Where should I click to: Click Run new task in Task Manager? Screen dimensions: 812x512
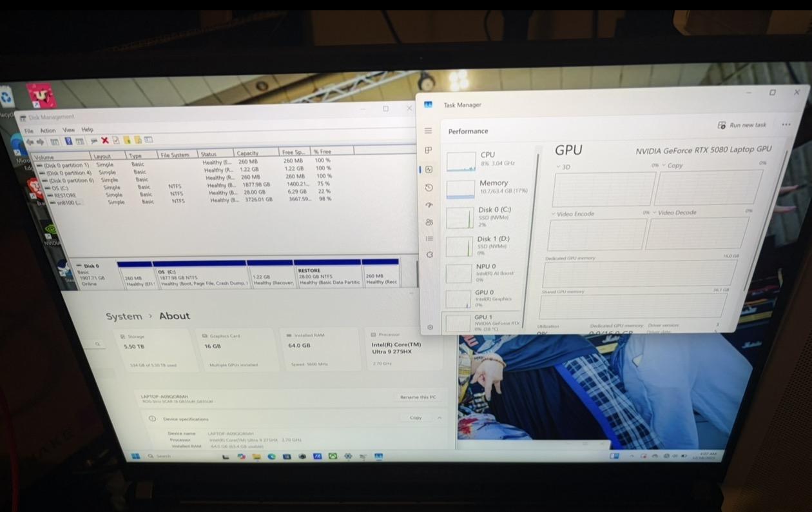pos(742,125)
